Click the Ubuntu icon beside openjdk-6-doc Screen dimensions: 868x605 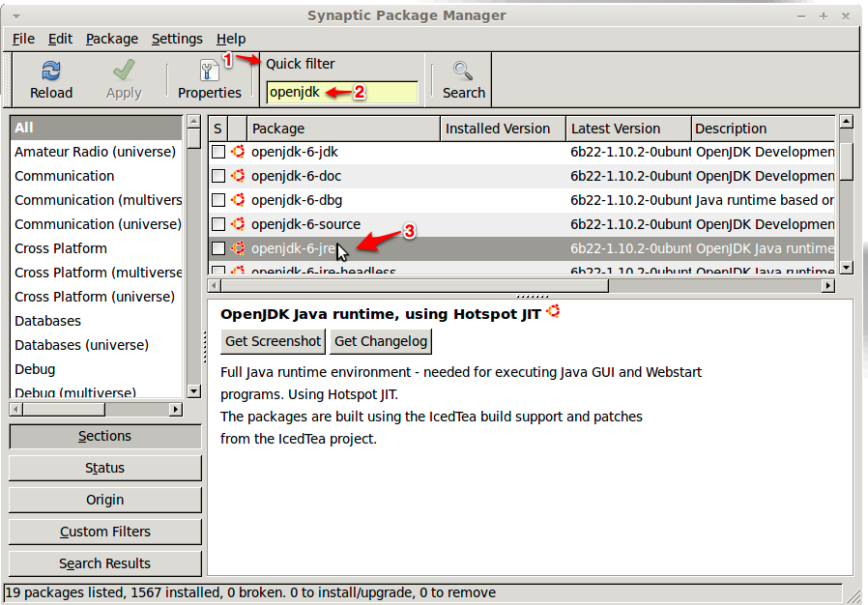[x=238, y=176]
